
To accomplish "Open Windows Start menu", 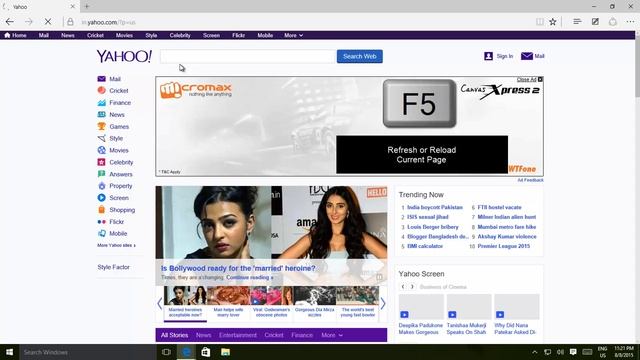I will (x=9, y=352).
